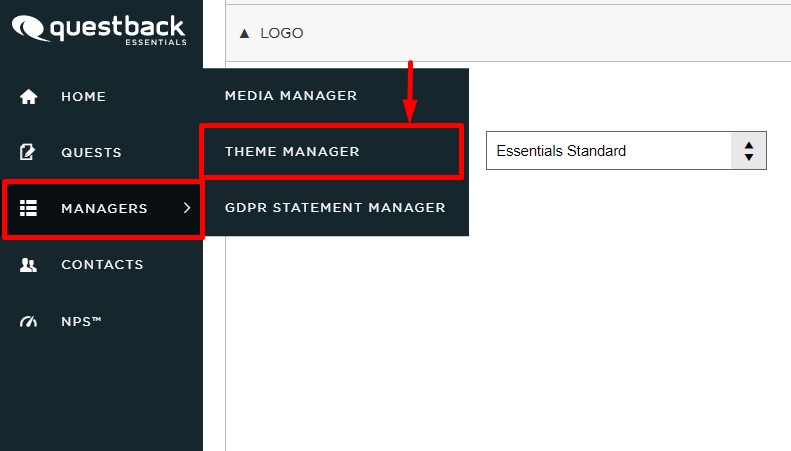Click the LOGO section header text
Screen dimensions: 791x451
pyautogui.click(x=281, y=33)
